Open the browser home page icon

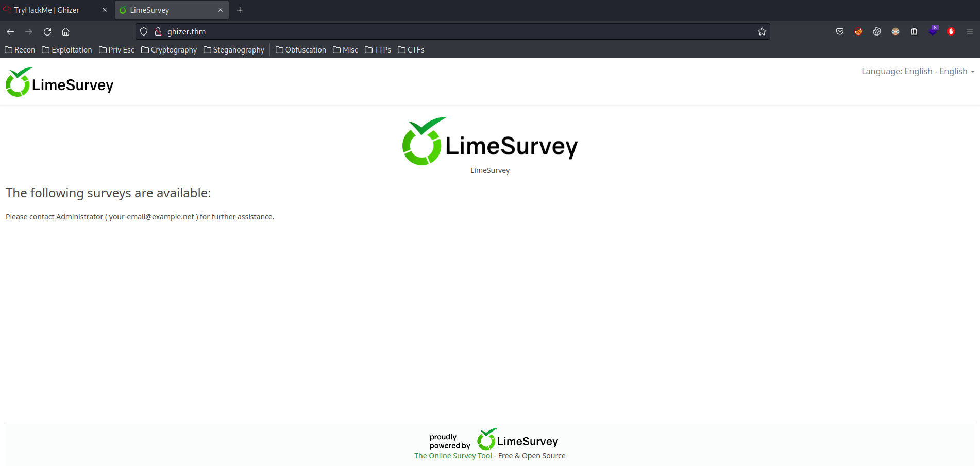[65, 32]
